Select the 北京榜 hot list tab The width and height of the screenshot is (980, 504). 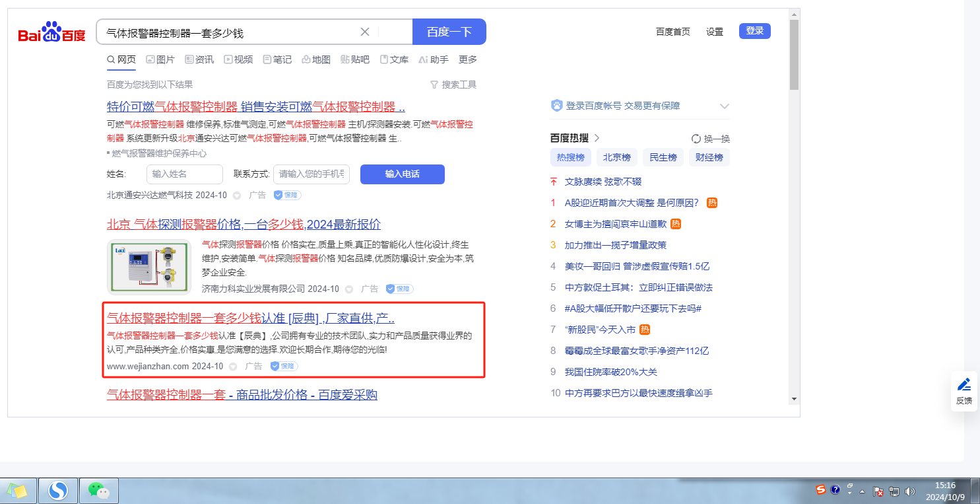click(617, 157)
